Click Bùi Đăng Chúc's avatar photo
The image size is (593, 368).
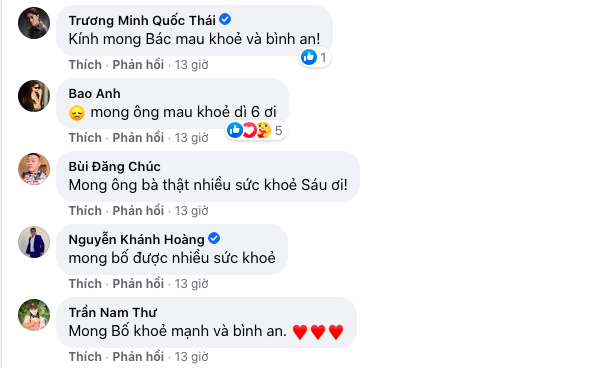[x=34, y=169]
